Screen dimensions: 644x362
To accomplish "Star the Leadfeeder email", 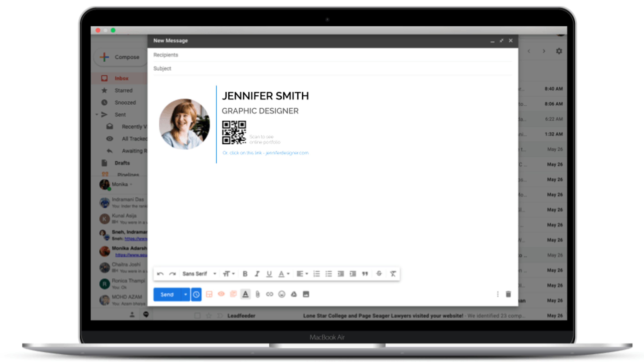I will [208, 316].
